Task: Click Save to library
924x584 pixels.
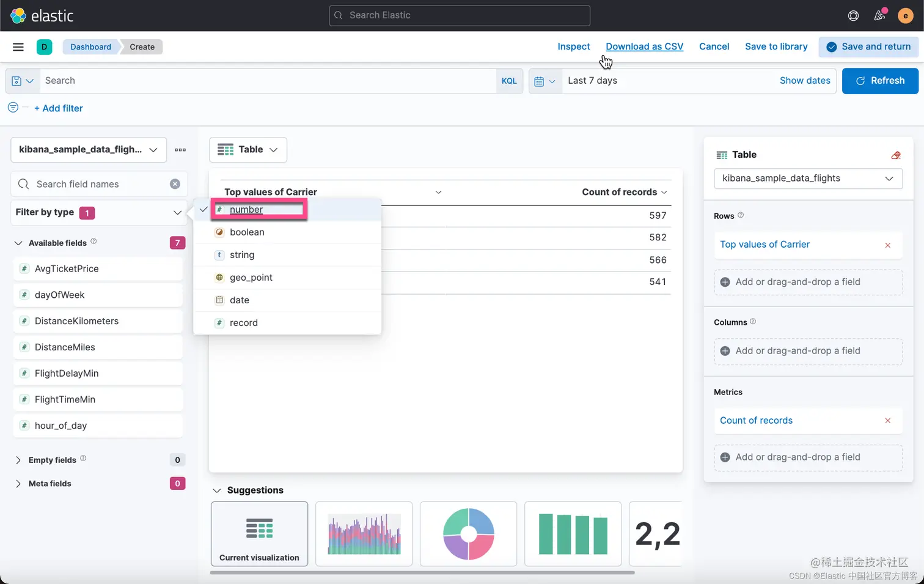Action: pyautogui.click(x=776, y=46)
